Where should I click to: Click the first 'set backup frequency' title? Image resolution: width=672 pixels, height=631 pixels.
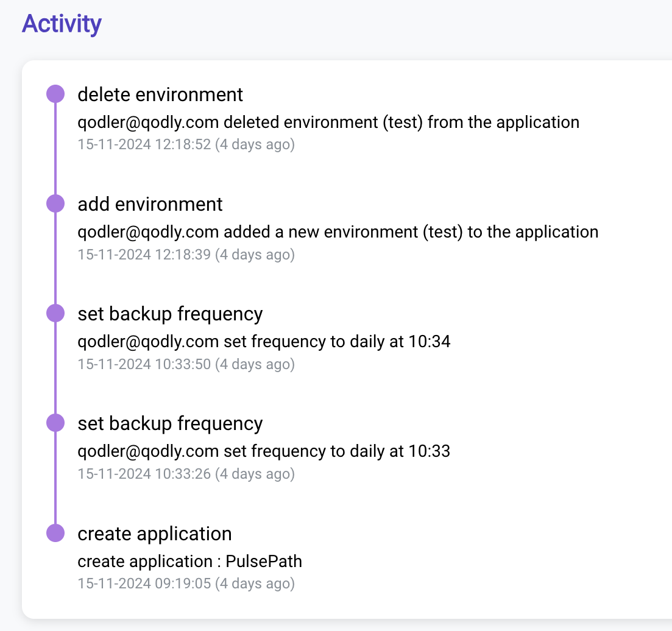pos(170,314)
